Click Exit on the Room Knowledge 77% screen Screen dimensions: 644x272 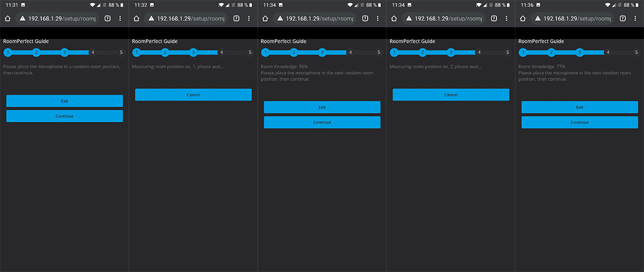point(580,107)
